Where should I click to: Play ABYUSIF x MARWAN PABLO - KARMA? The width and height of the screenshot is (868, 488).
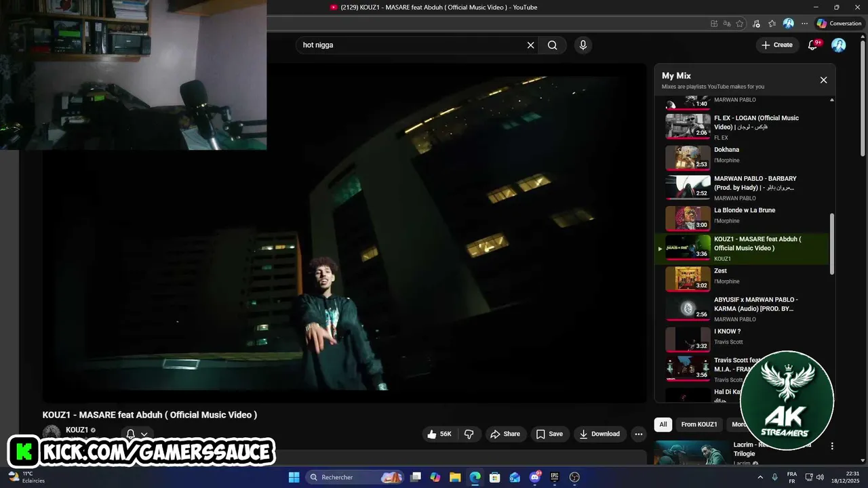point(743,308)
